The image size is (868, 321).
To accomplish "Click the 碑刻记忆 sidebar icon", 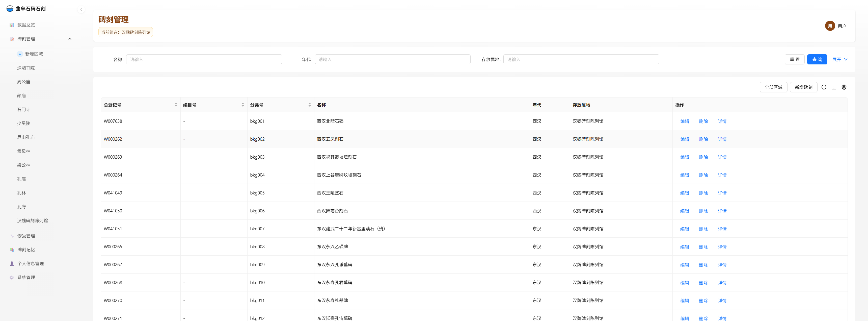I will pyautogui.click(x=12, y=250).
